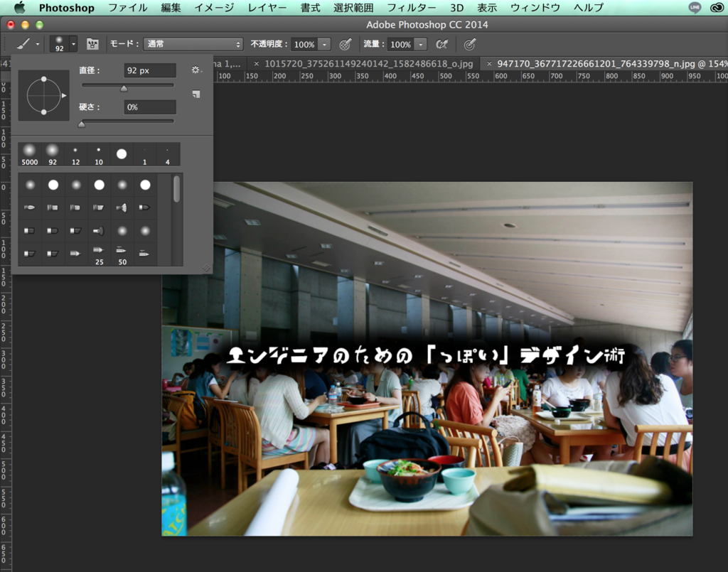
Task: Open the Photoshop application menu
Action: (67, 8)
